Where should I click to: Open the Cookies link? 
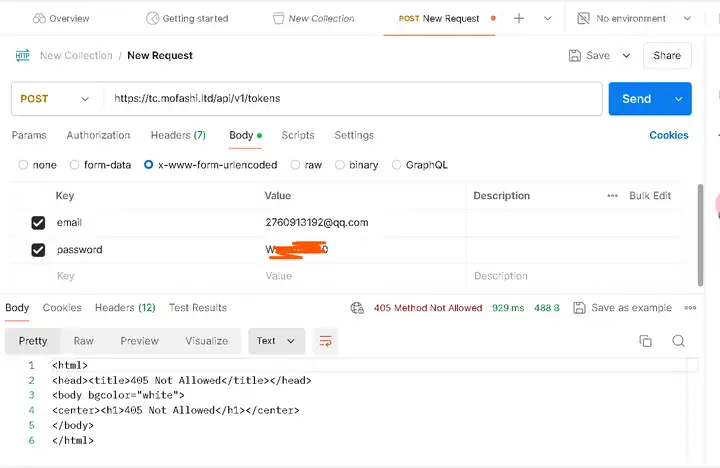(x=669, y=135)
